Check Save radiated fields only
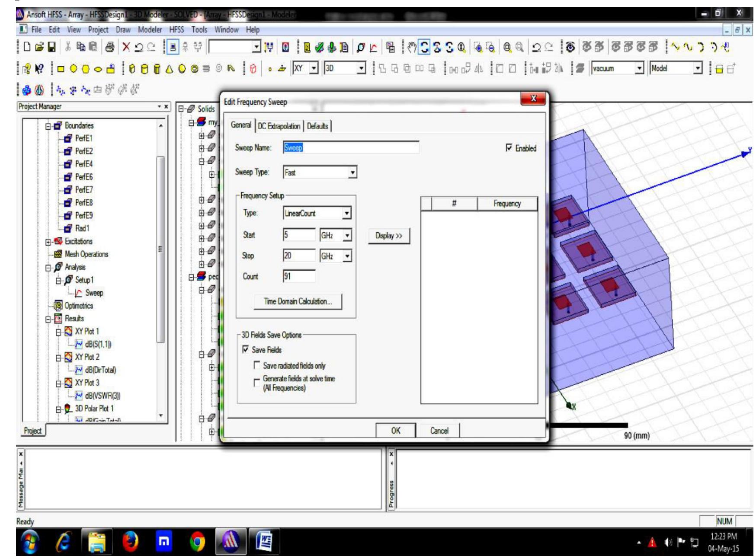 click(257, 366)
